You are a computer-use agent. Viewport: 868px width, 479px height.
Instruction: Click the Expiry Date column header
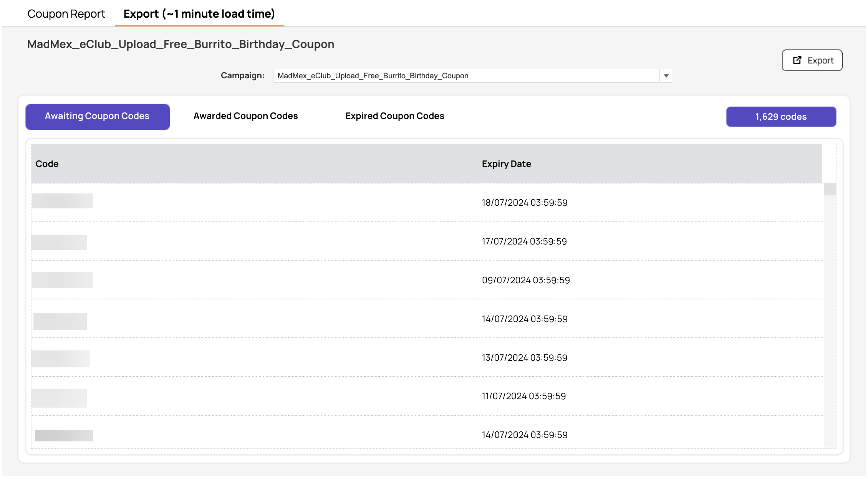tap(506, 164)
